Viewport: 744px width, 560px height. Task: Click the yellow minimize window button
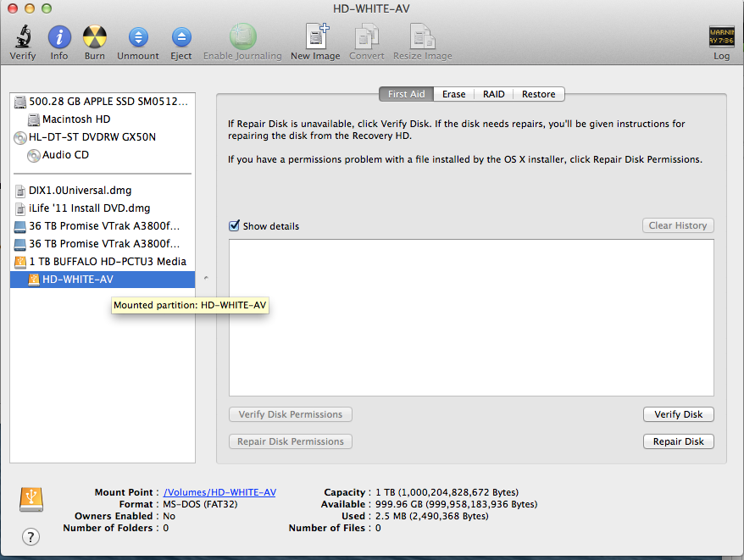point(30,8)
